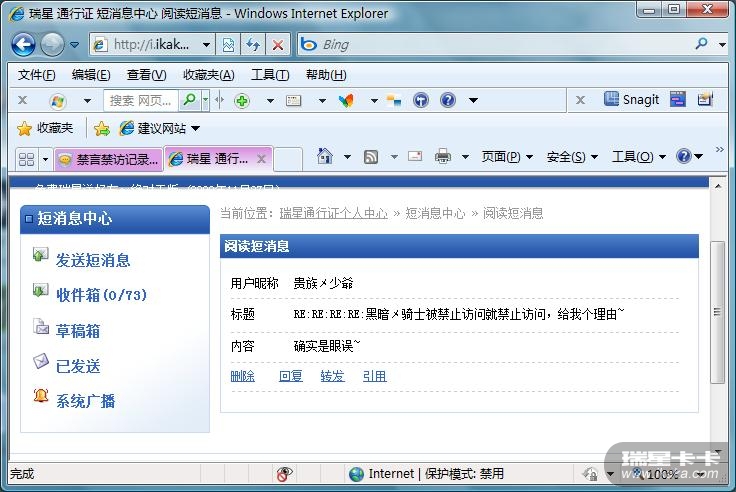Screen dimensions: 736x492
Task: Open the 收藏夹(A) menu
Action: tap(208, 75)
